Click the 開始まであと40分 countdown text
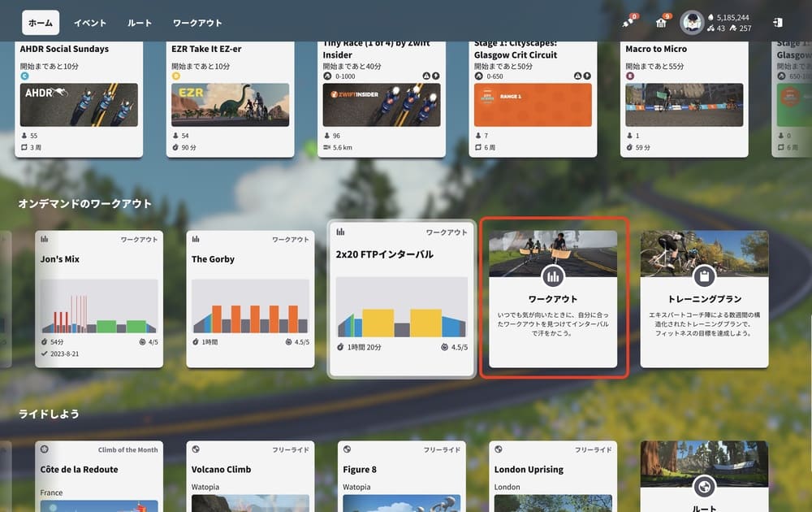This screenshot has width=812, height=512. coord(352,67)
